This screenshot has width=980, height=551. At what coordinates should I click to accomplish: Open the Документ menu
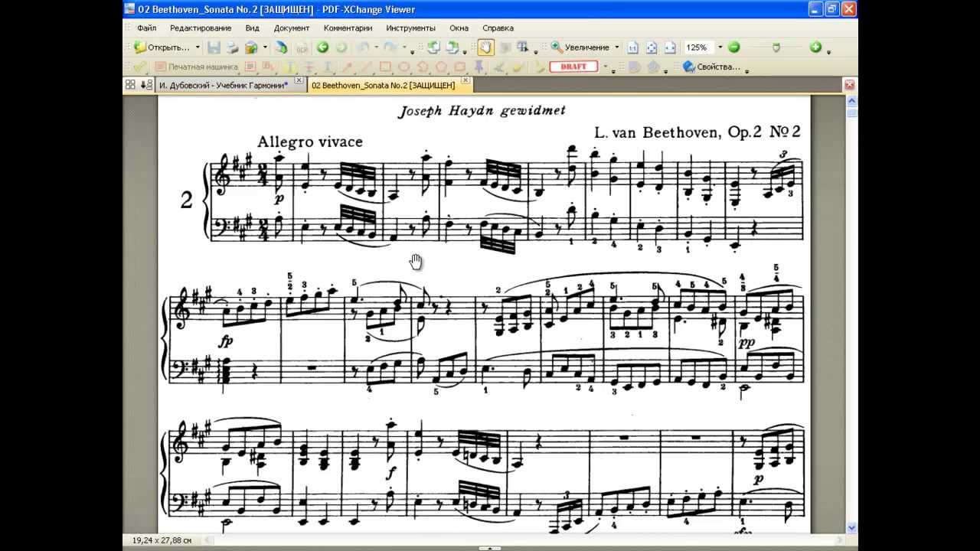coord(292,28)
